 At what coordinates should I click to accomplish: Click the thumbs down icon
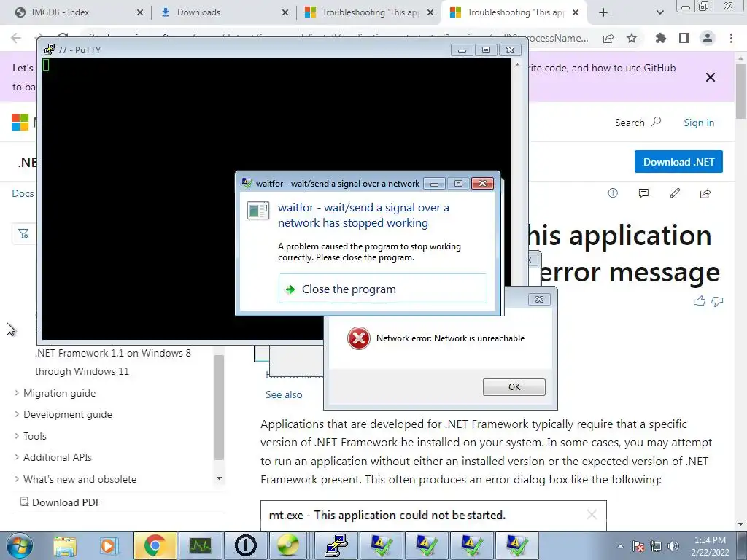pyautogui.click(x=717, y=301)
